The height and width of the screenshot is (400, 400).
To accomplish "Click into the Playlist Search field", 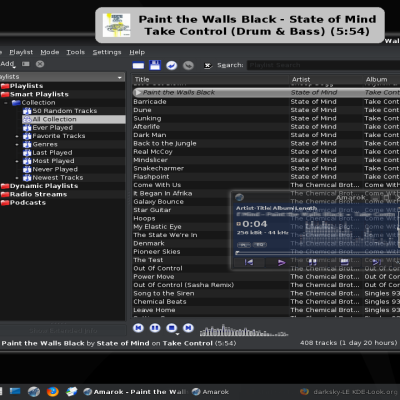I will tap(323, 65).
